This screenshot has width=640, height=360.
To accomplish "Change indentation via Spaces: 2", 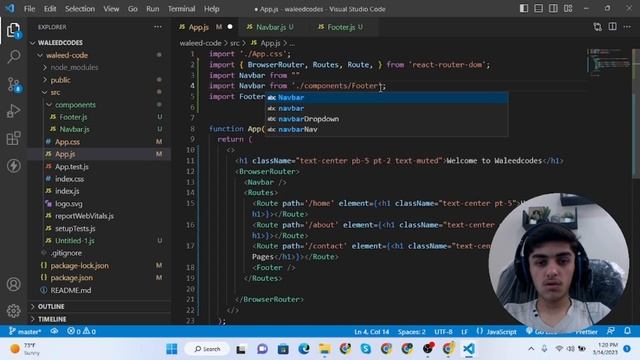I will [411, 331].
